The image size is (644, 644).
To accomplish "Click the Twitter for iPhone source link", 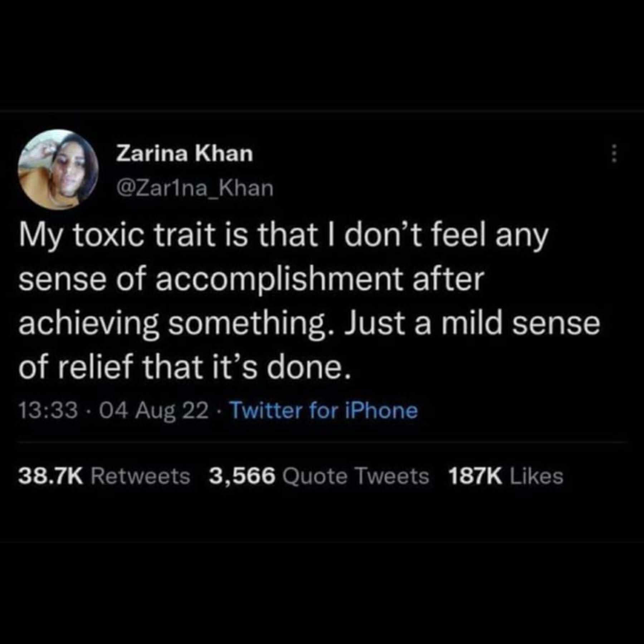I will click(323, 410).
